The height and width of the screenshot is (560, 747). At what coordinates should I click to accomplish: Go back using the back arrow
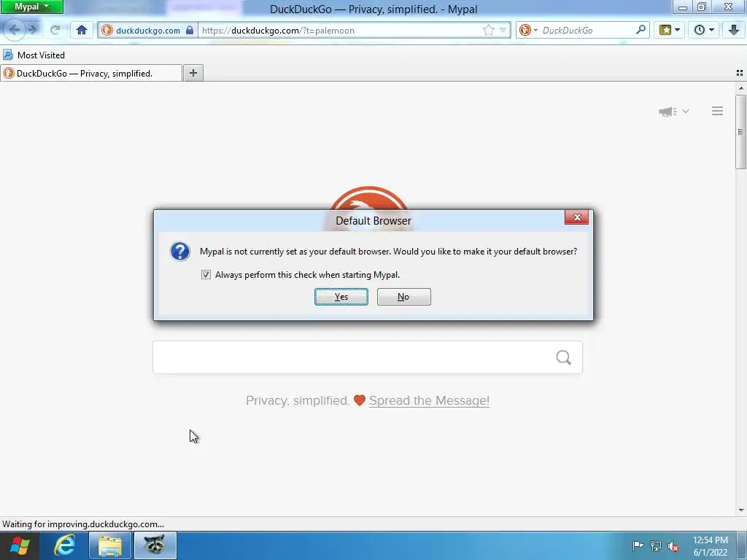coord(14,30)
